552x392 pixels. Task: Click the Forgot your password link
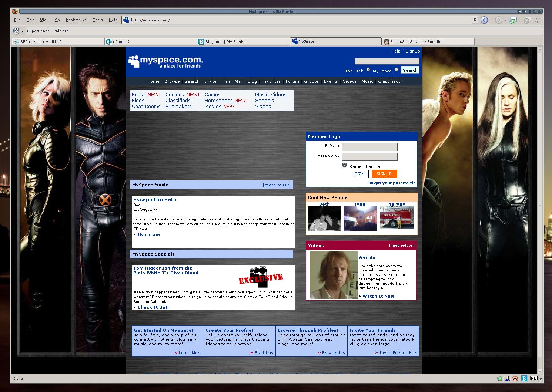pos(391,183)
